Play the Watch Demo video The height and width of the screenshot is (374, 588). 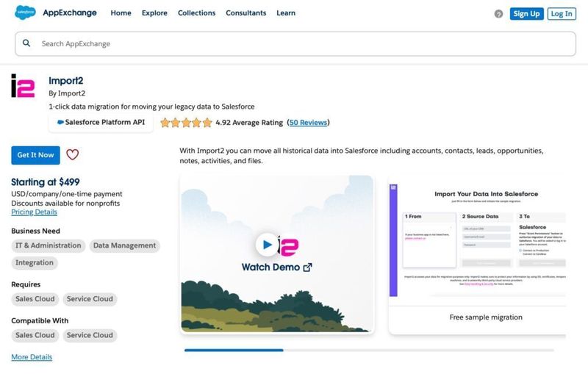pos(267,245)
